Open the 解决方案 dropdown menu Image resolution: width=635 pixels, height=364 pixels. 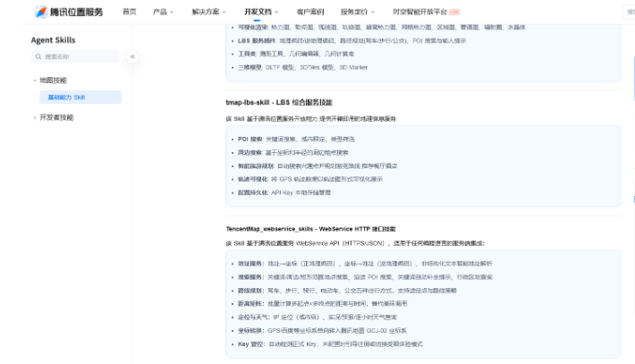(x=209, y=12)
